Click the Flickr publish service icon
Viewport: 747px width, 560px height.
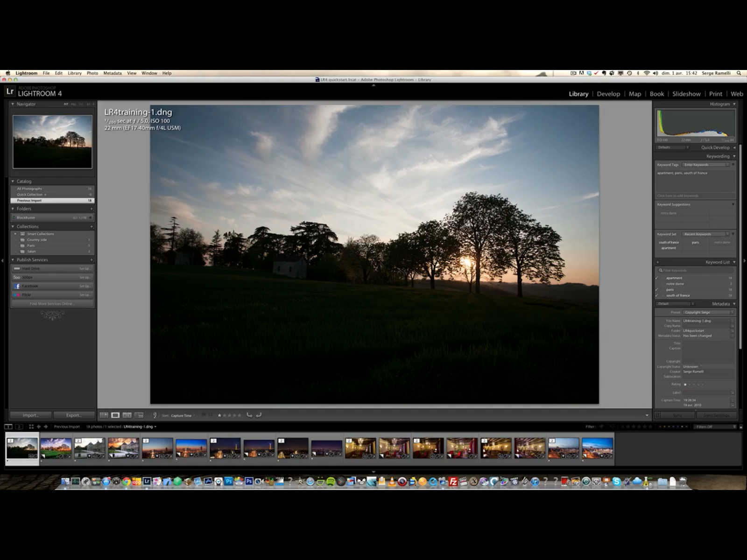click(17, 295)
